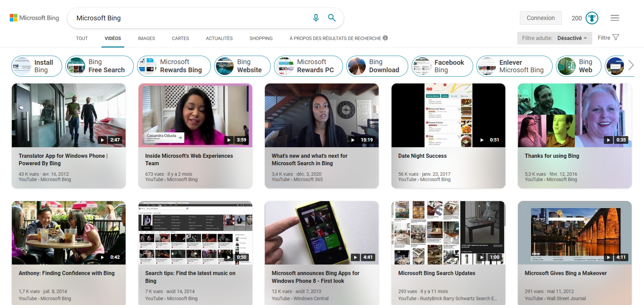Image resolution: width=644 pixels, height=305 pixels.
Task: Click '56 K vues · janv. 23, 2017' text
Action: 424,174
